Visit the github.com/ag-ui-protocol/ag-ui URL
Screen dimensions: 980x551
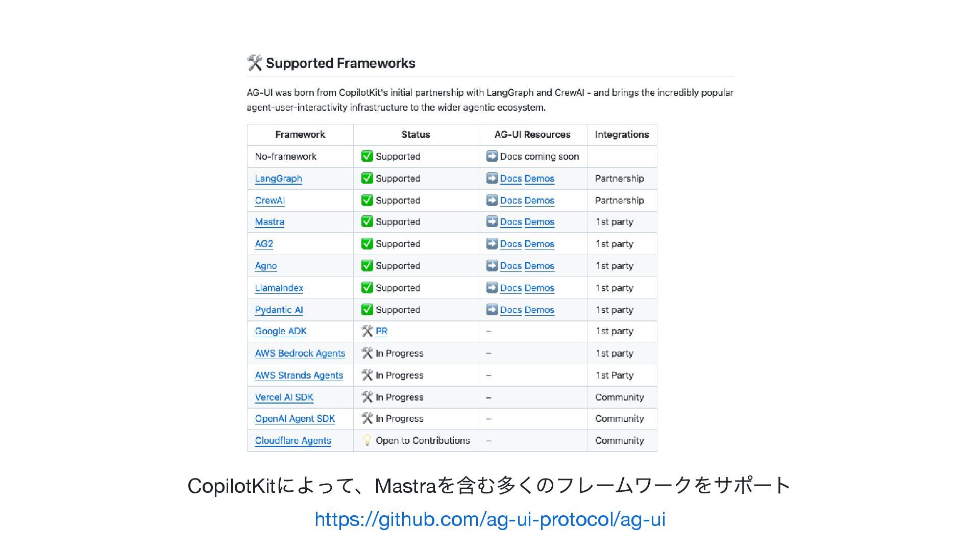tap(490, 519)
